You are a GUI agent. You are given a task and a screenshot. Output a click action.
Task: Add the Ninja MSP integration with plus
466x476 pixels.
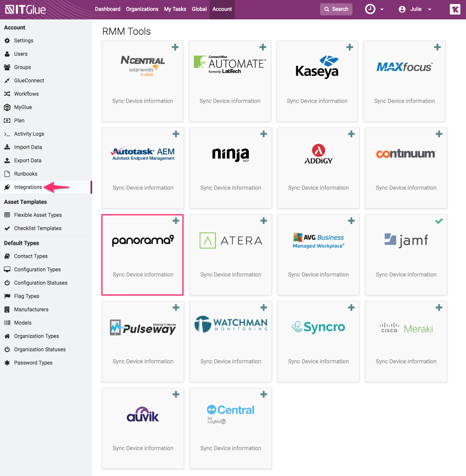pyautogui.click(x=264, y=134)
